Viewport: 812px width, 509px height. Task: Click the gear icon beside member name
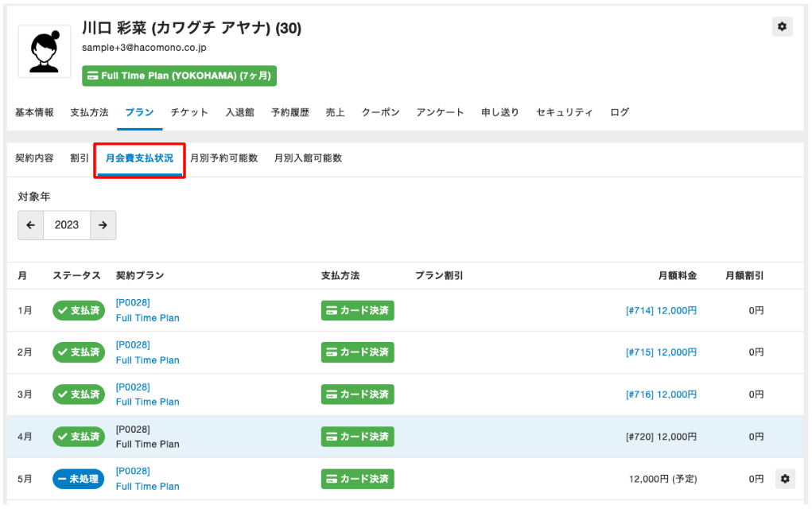coord(782,27)
